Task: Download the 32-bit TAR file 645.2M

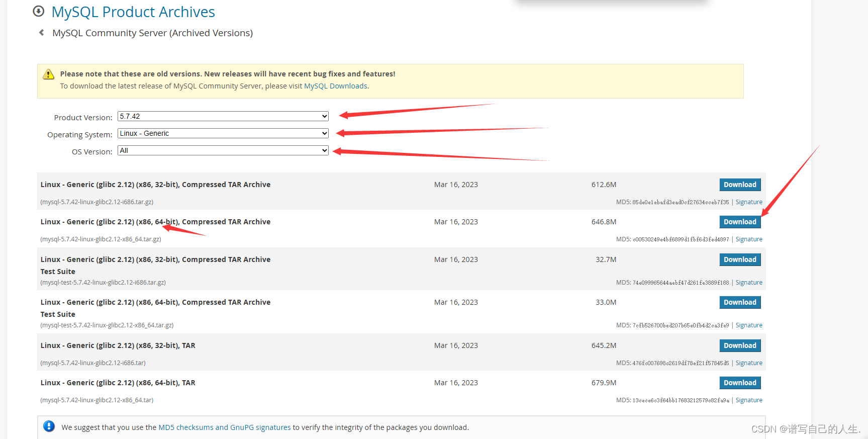Action: pos(740,345)
